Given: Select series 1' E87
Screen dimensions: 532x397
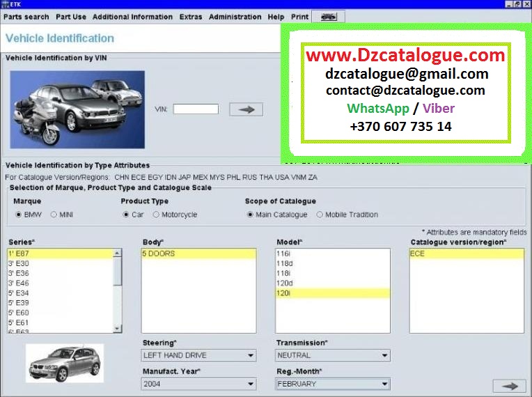Looking at the screenshot, I should coord(60,254).
